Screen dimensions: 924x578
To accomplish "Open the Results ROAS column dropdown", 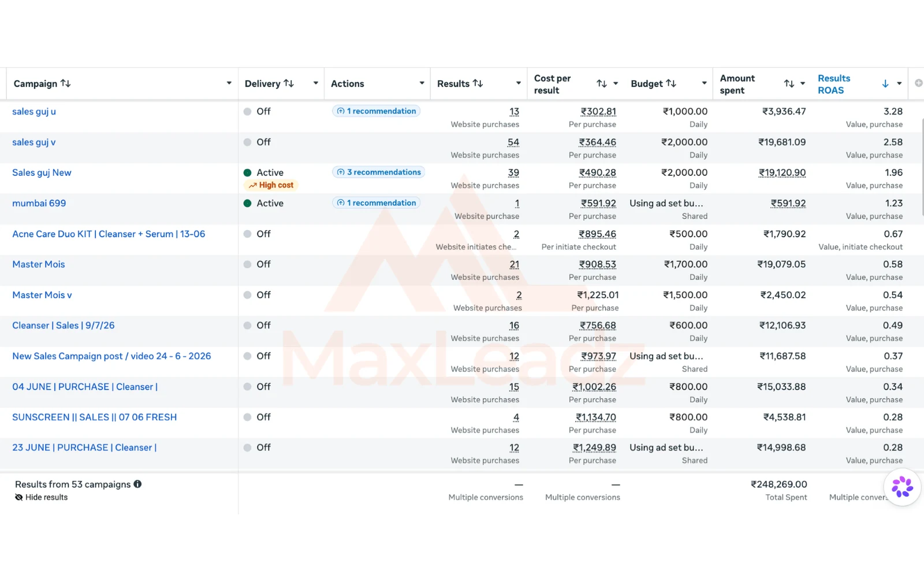I will (x=899, y=83).
